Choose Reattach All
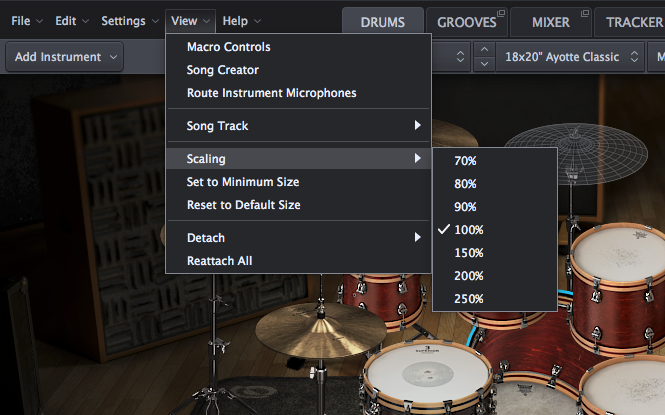665x415 pixels. point(299,261)
